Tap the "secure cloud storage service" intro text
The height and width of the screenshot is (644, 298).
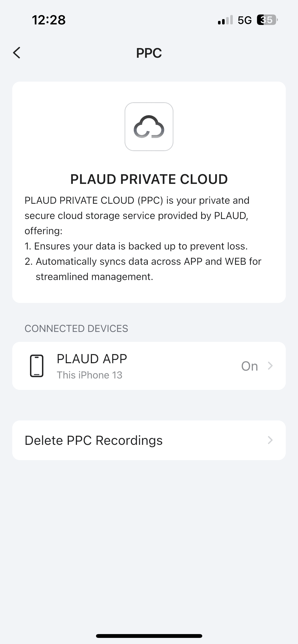click(136, 216)
